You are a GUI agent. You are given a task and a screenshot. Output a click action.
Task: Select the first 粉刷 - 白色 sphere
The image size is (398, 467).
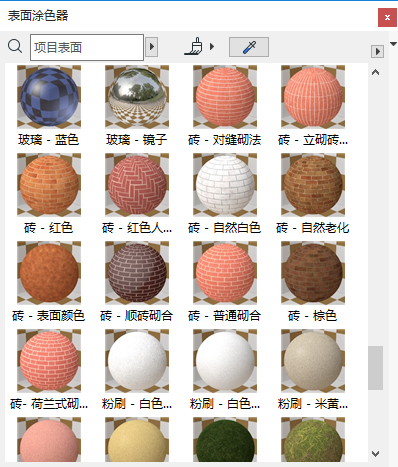137,361
